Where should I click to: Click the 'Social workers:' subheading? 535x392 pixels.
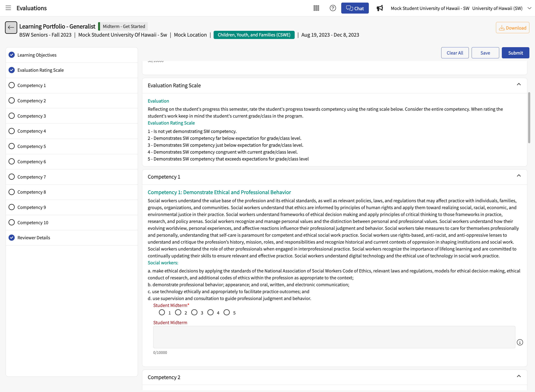(x=163, y=263)
